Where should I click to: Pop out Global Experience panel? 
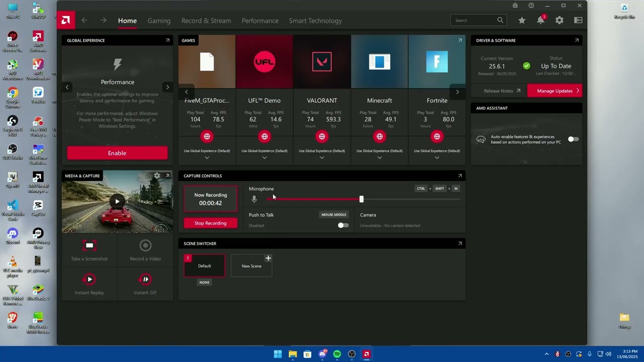pos(168,40)
